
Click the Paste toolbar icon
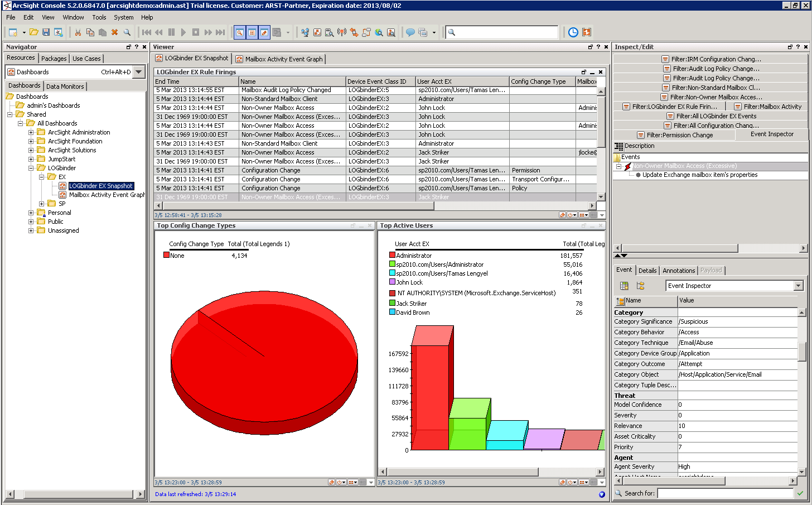(103, 32)
